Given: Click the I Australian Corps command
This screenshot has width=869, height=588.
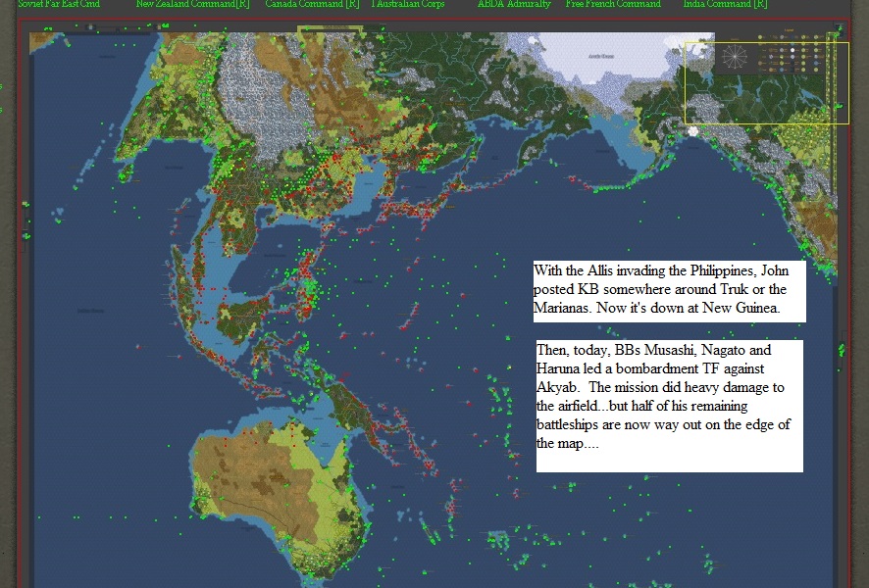Looking at the screenshot, I should pyautogui.click(x=409, y=4).
